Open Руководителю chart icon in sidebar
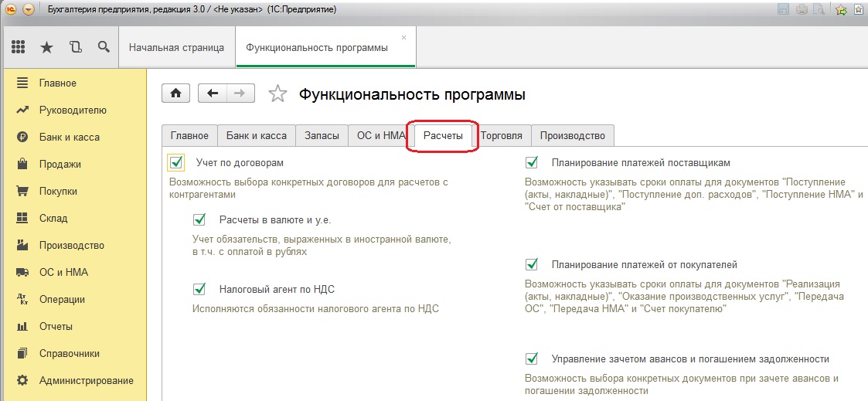The height and width of the screenshot is (401, 868). click(x=22, y=110)
